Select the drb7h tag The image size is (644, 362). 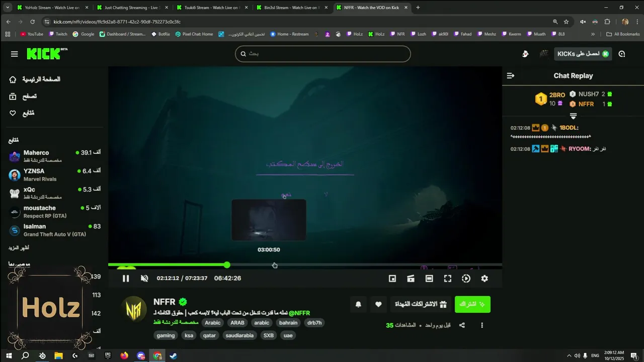coord(314,323)
